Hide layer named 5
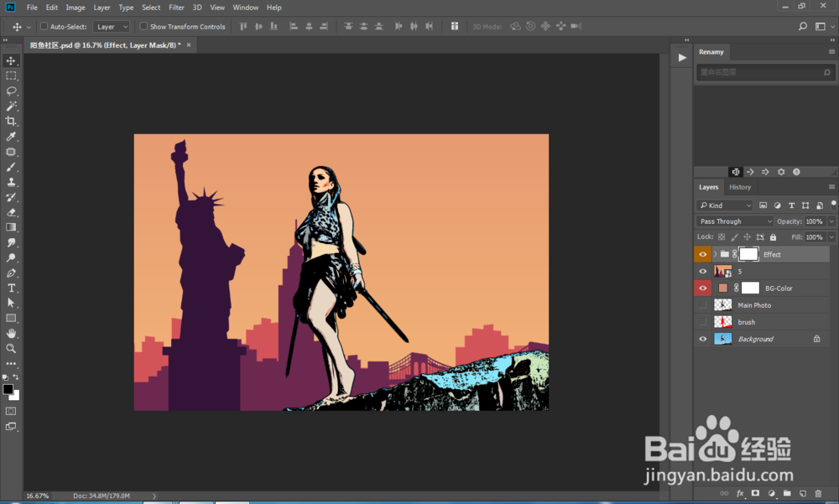 tap(702, 271)
